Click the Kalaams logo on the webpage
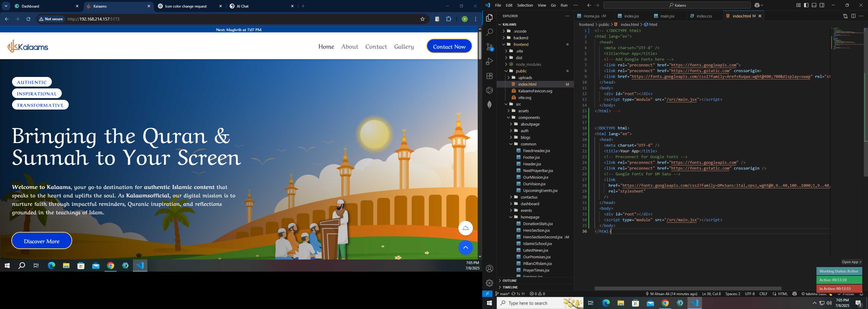868x309 pixels. coord(28,46)
